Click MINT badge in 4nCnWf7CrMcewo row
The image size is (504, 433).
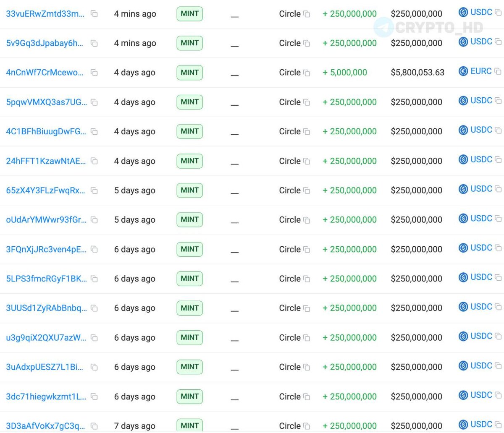(190, 73)
